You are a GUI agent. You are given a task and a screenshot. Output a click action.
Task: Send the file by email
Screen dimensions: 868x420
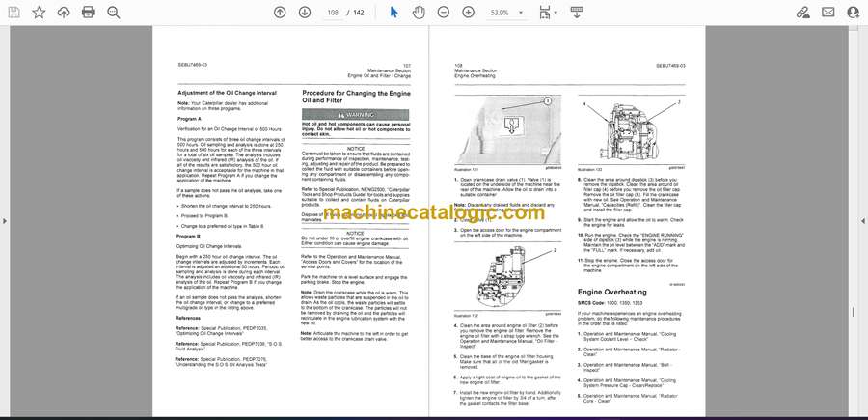coord(828,13)
